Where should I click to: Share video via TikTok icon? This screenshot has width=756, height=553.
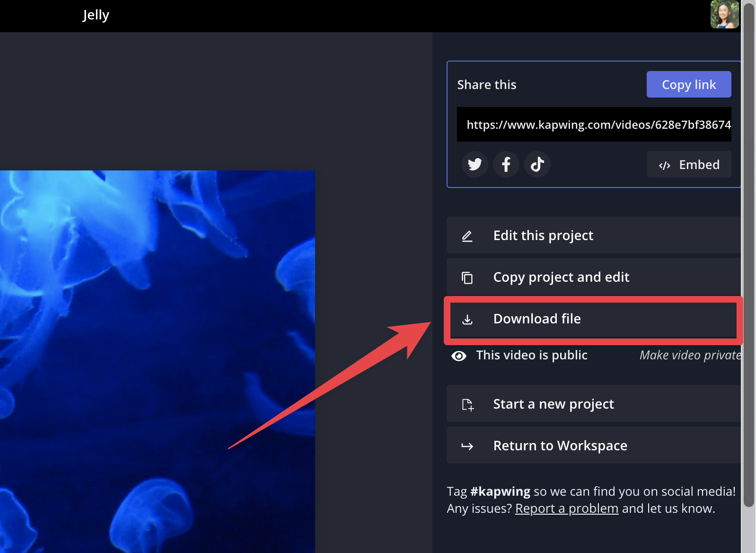coord(537,164)
